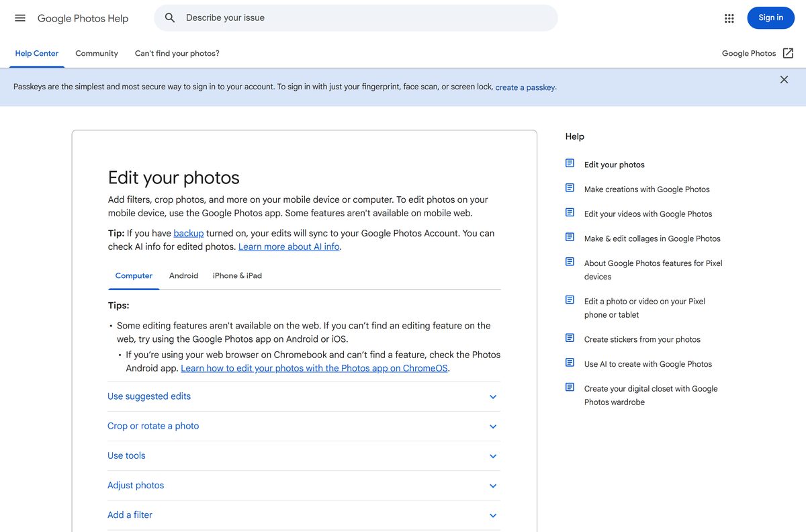Open the backup link in the tip
The image size is (806, 532).
188,233
